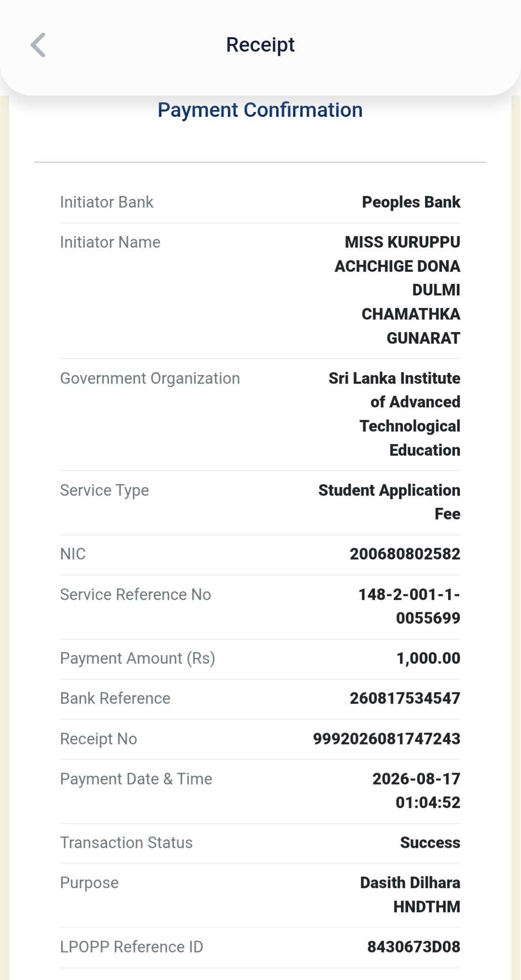The height and width of the screenshot is (980, 521).
Task: Tap the Payment Confirmation heading
Action: pyautogui.click(x=260, y=110)
